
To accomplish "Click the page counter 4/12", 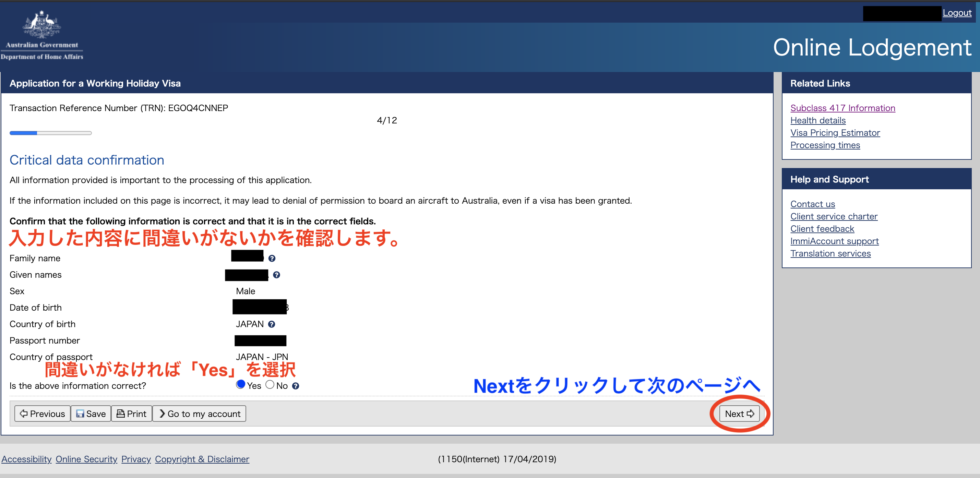I will [387, 121].
